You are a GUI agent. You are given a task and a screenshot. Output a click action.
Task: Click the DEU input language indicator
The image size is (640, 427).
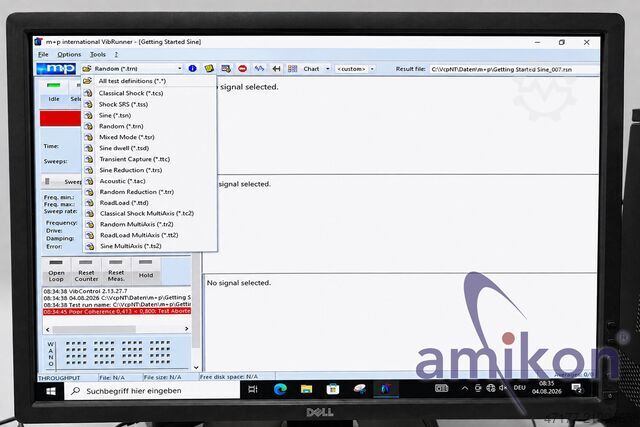pos(520,387)
